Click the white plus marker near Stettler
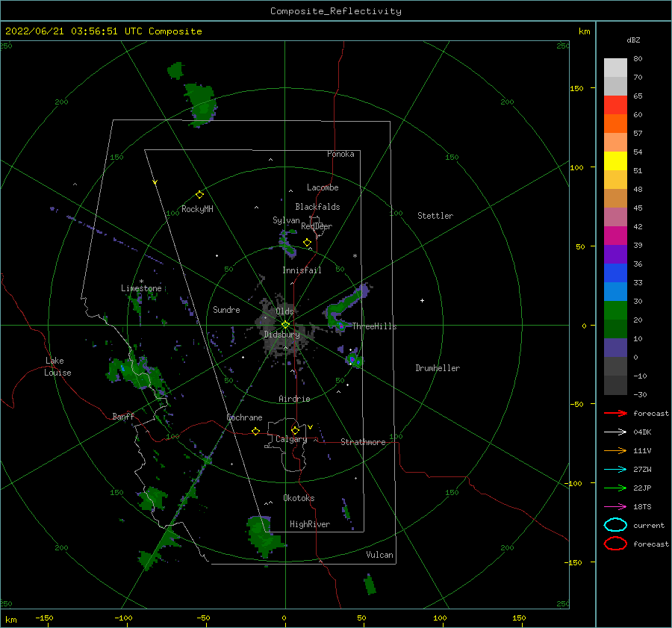This screenshot has height=628, width=672. [422, 300]
